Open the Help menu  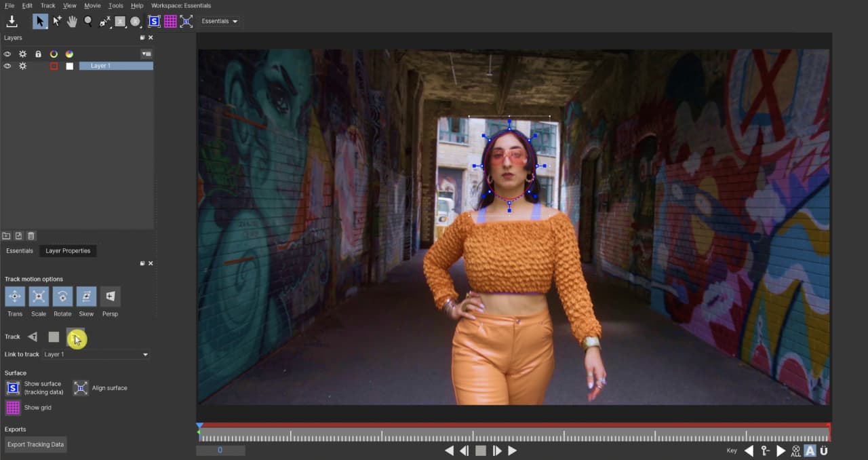point(137,5)
